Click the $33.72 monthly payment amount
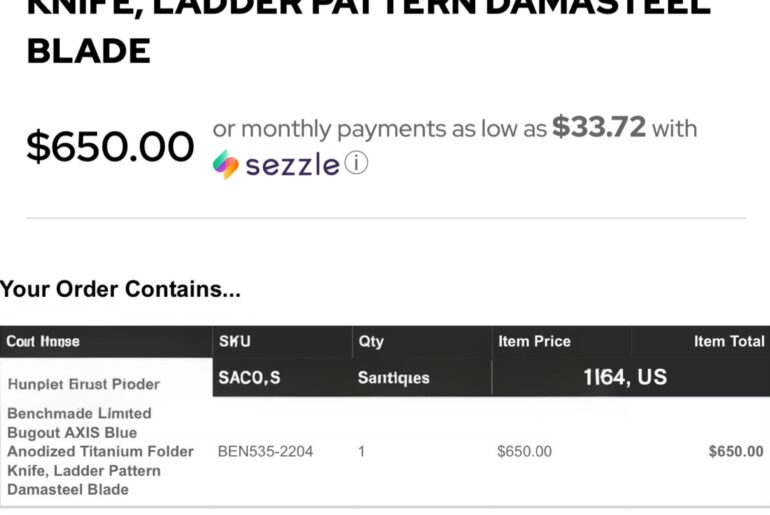 tap(599, 128)
